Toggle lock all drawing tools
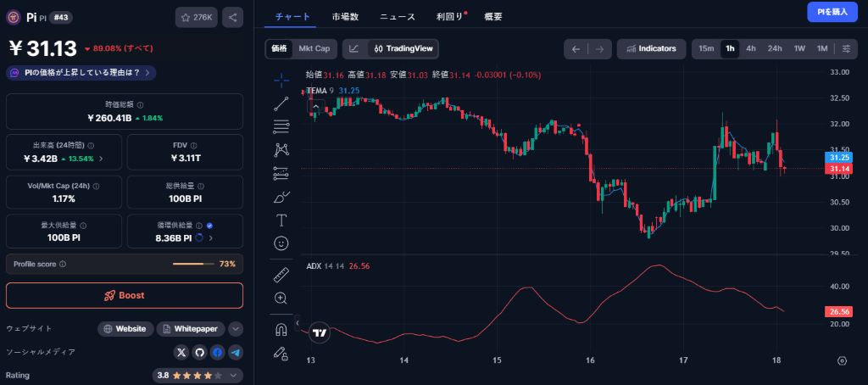The height and width of the screenshot is (385, 868). click(x=281, y=354)
